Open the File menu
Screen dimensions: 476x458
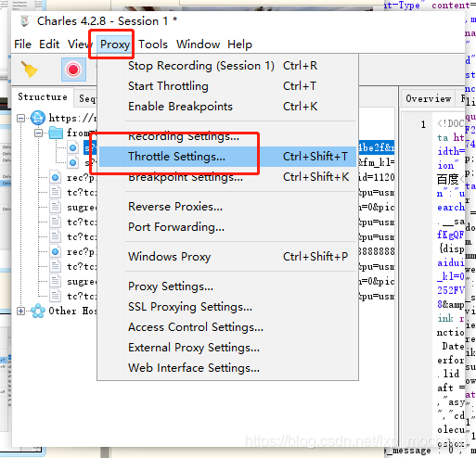tap(22, 45)
